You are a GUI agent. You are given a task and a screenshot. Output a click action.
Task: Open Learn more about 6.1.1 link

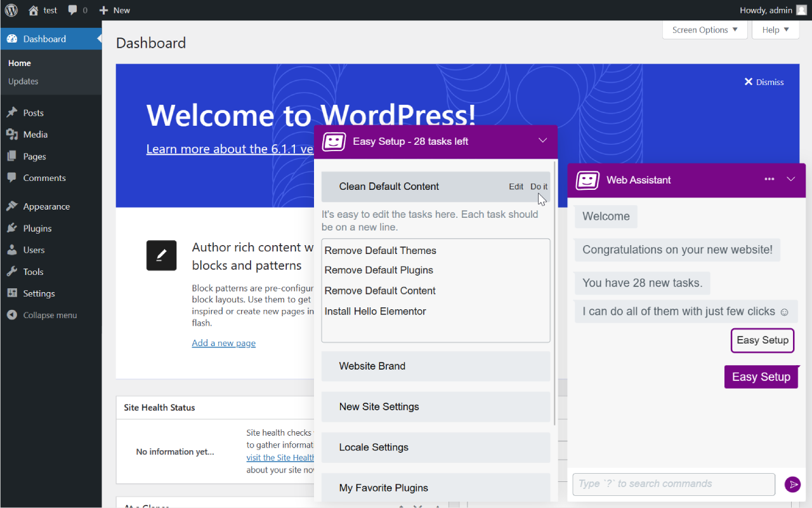pos(230,149)
